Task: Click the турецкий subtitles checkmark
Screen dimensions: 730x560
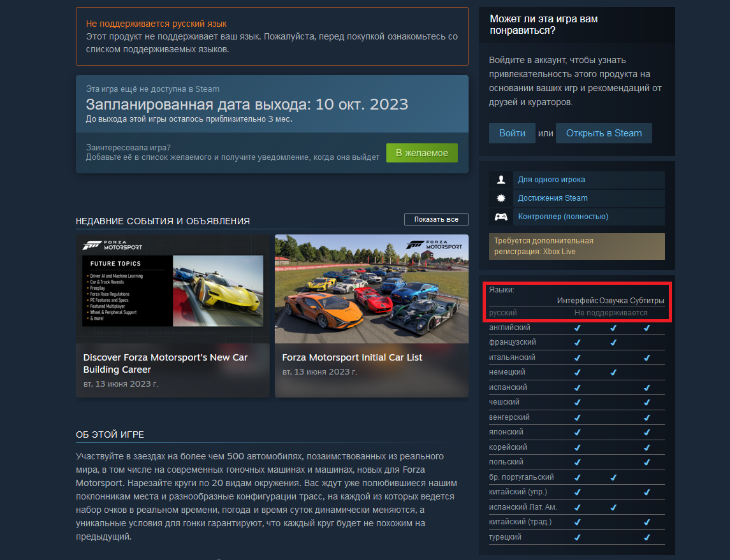Action: pos(646,537)
